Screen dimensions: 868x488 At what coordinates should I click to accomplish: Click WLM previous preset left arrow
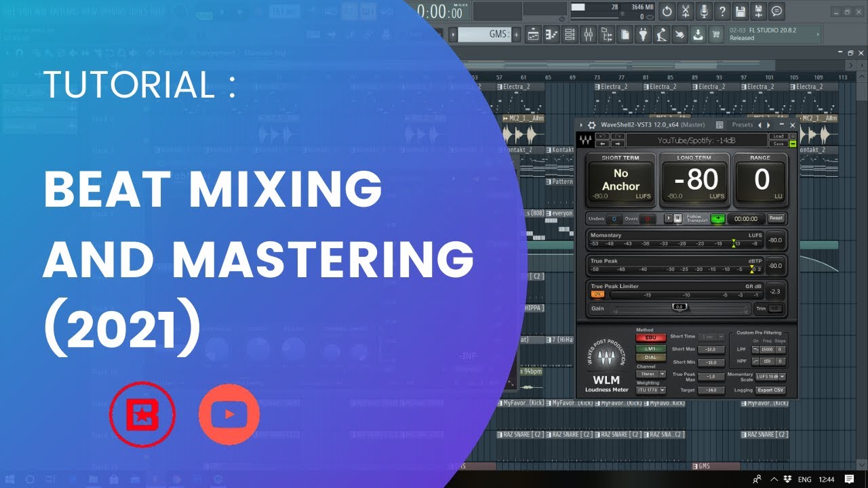click(602, 144)
